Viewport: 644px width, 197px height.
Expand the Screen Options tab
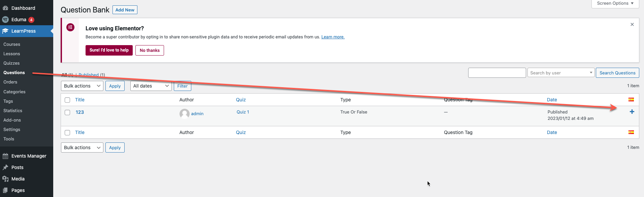tap(615, 3)
